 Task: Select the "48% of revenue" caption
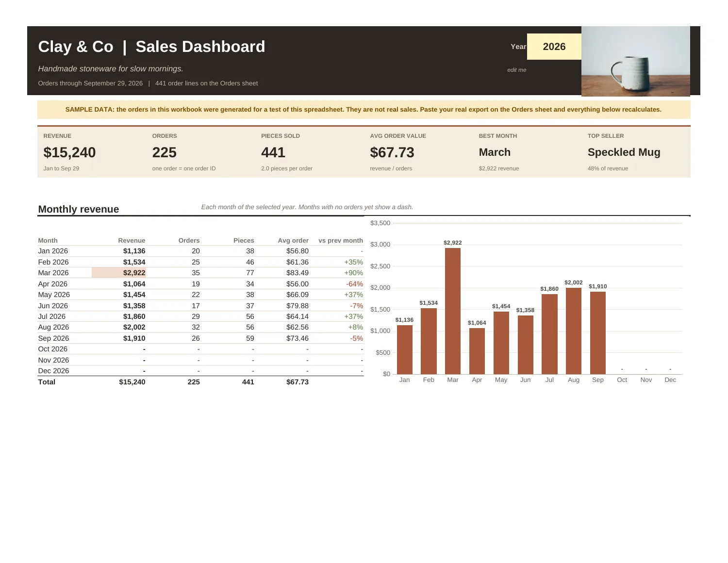click(608, 168)
